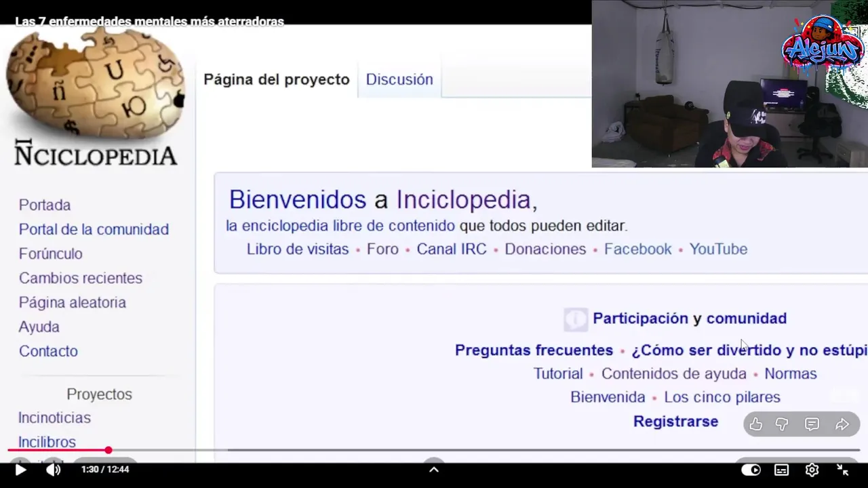The image size is (868, 488).
Task: Turn on subtitles captions
Action: click(x=781, y=470)
